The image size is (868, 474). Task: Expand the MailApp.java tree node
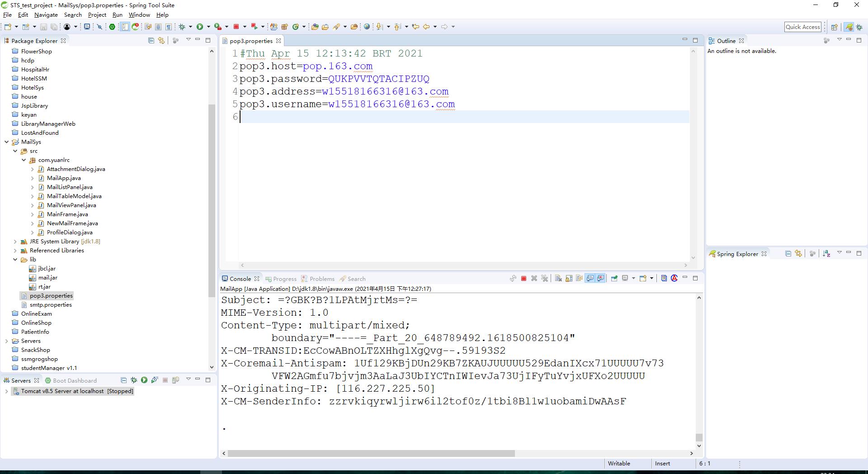[x=33, y=178]
